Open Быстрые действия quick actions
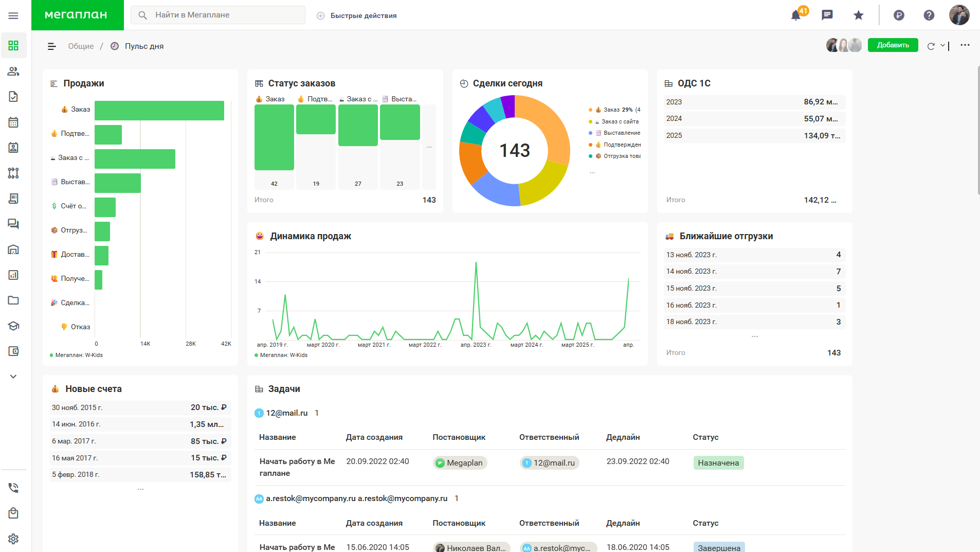 click(x=356, y=15)
